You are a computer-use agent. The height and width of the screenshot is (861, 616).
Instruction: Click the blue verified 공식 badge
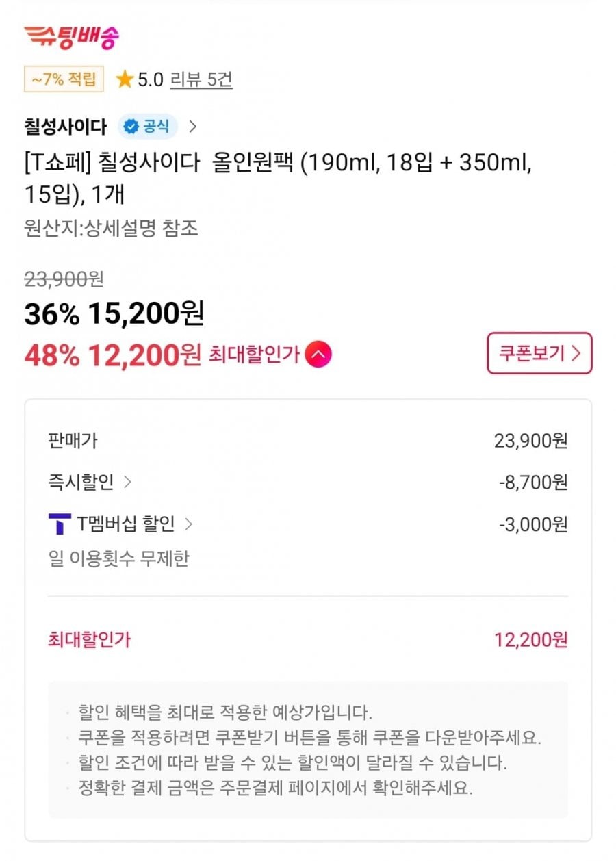coord(148,127)
